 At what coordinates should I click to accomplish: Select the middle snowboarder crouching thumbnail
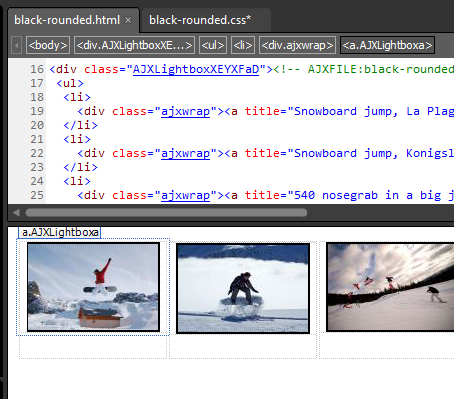click(x=243, y=288)
